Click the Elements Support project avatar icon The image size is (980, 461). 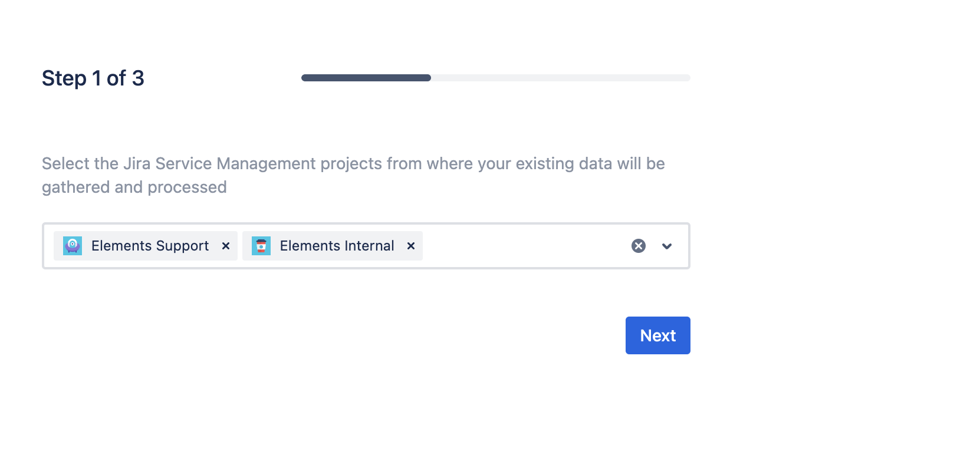point(73,246)
